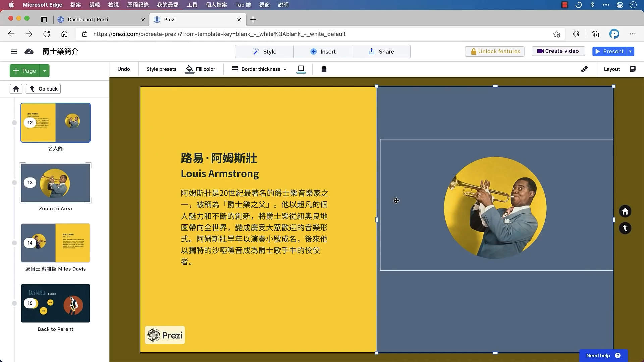This screenshot has height=362, width=644.
Task: Open the Fill color tool
Action: 200,69
